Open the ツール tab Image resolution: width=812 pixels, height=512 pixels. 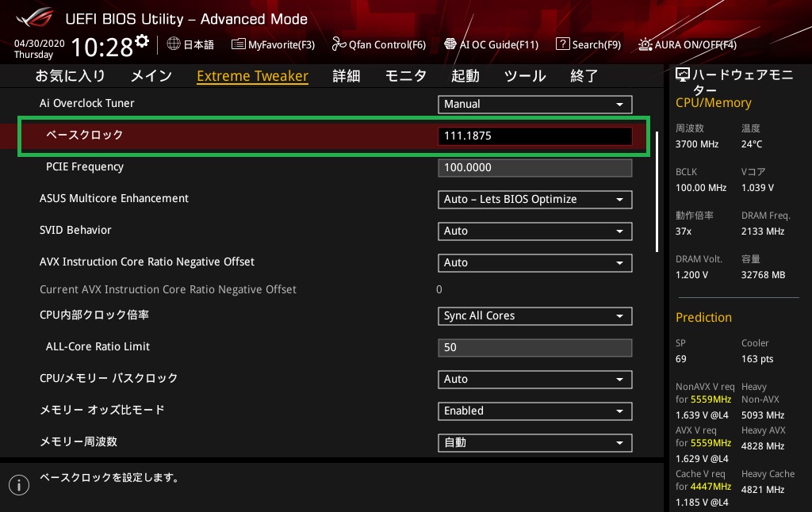click(525, 75)
